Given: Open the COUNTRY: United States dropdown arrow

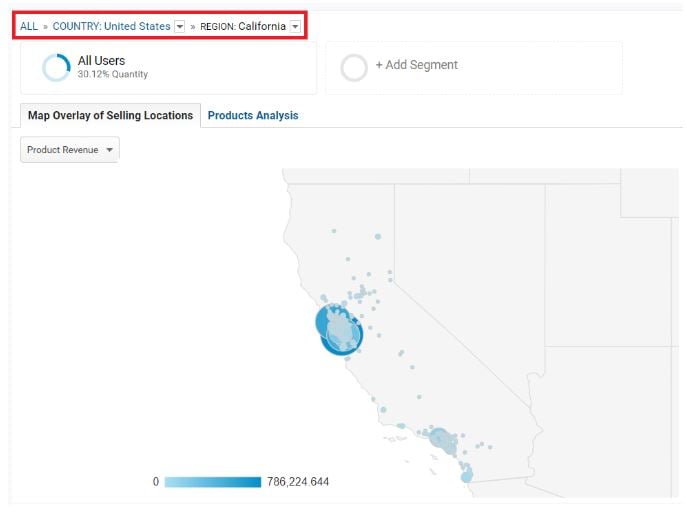Looking at the screenshot, I should [x=180, y=26].
